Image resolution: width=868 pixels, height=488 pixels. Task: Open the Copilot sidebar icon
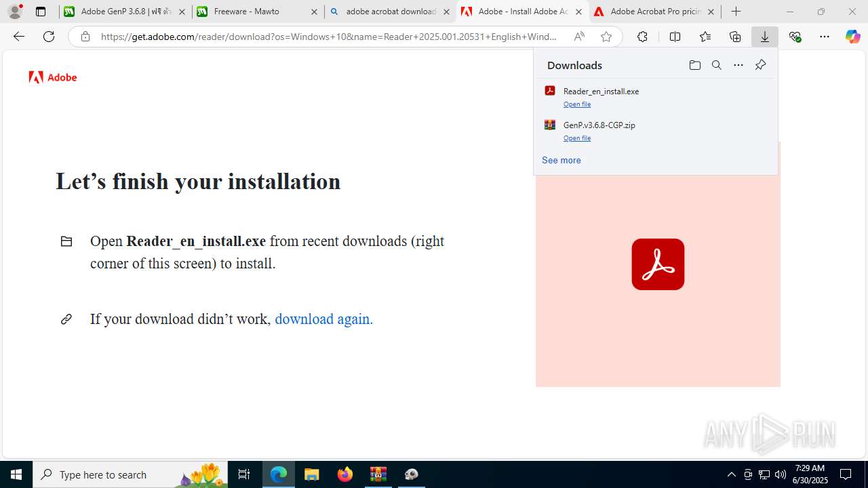coord(853,37)
